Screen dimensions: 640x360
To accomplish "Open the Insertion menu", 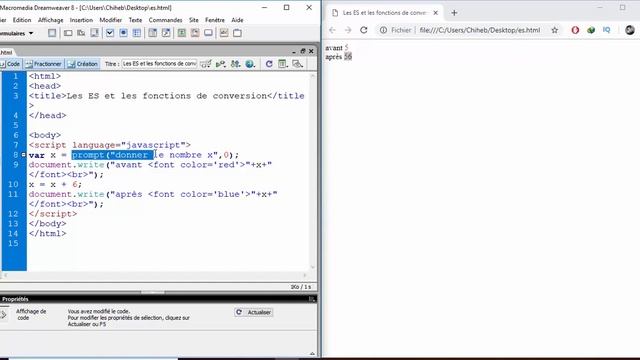I will coord(81,20).
